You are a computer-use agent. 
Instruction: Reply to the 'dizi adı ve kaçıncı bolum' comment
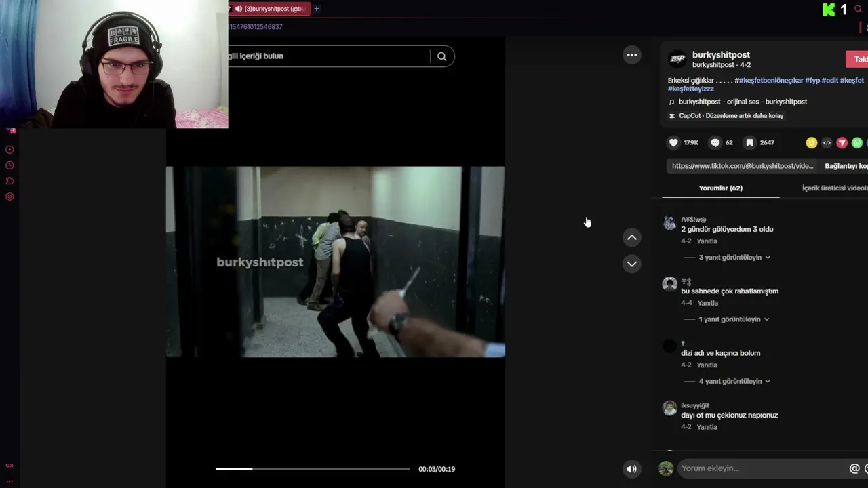point(707,365)
